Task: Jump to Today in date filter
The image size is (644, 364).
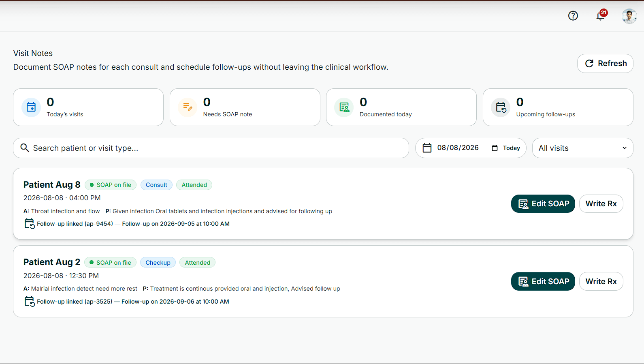Action: [506, 148]
